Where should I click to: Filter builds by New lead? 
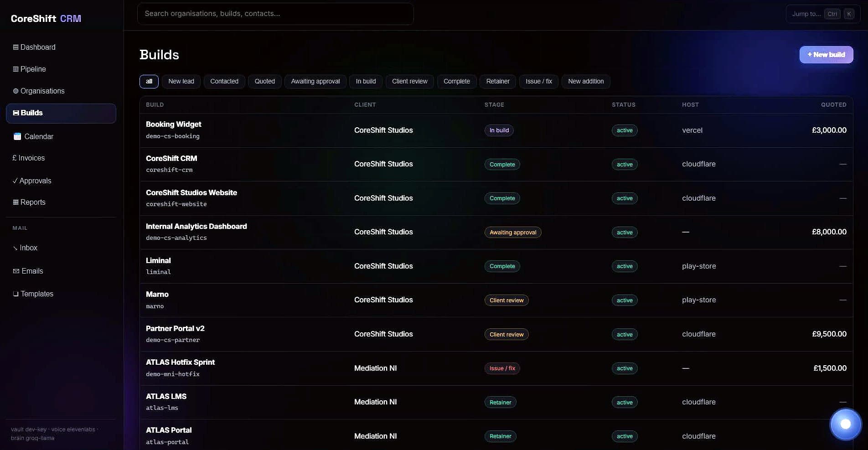pyautogui.click(x=181, y=82)
